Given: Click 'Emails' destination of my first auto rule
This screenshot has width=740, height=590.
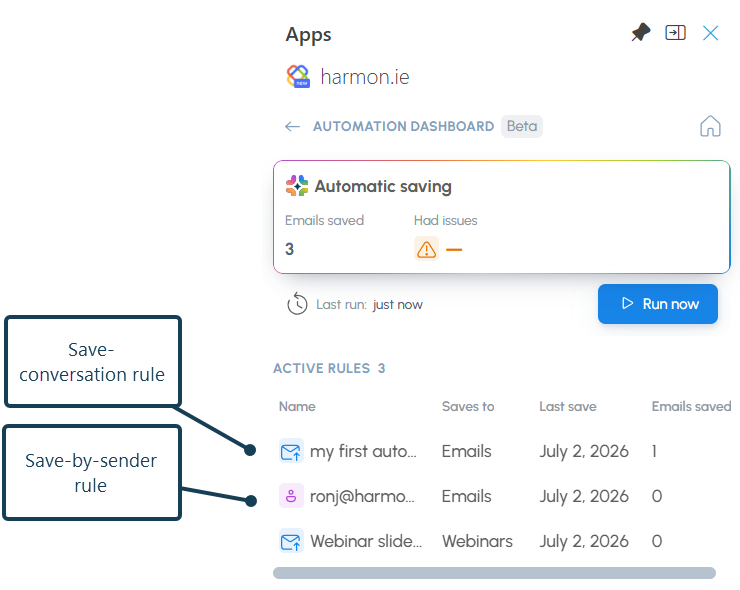Looking at the screenshot, I should click(466, 452).
